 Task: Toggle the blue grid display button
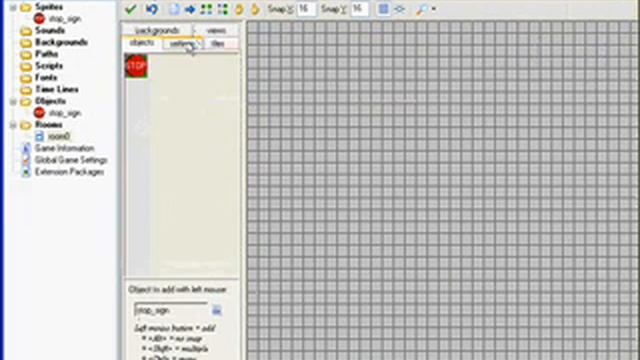383,9
